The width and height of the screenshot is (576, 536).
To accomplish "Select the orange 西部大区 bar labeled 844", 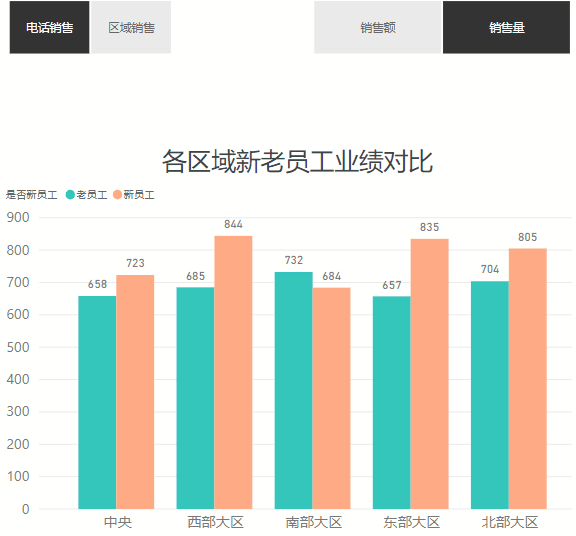I will pyautogui.click(x=233, y=372).
